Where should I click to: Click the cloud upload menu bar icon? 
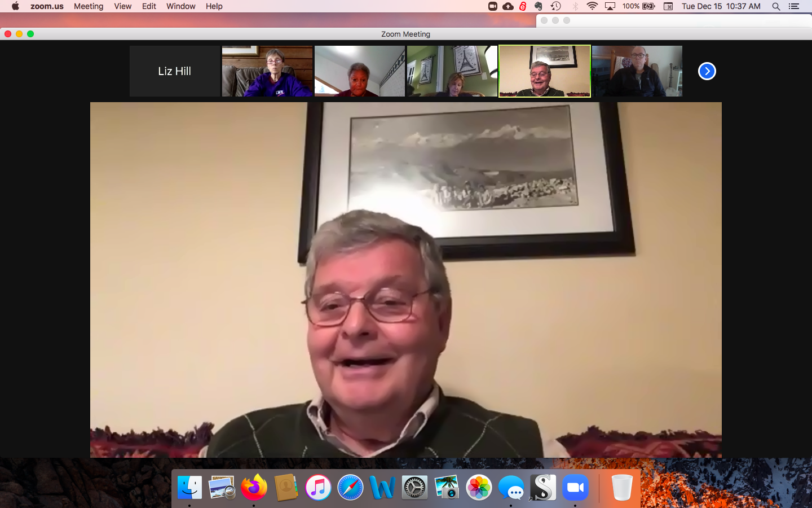508,6
